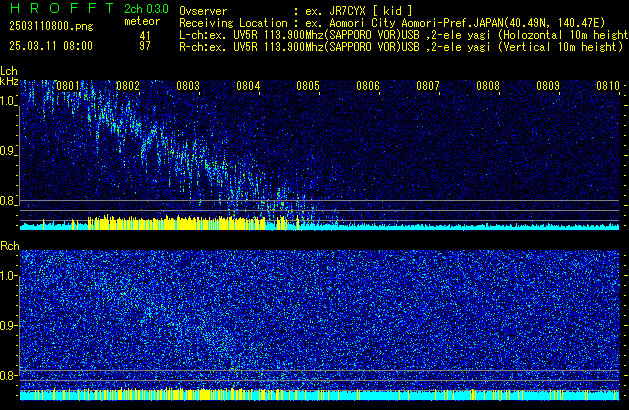
Task: Click the 'kHz' axis unit label
Action: click(x=9, y=81)
